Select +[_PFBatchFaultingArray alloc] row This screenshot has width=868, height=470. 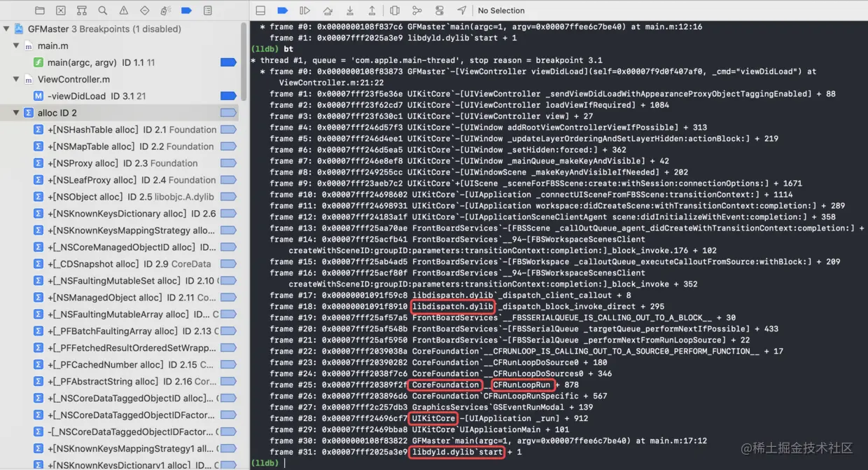click(x=120, y=331)
